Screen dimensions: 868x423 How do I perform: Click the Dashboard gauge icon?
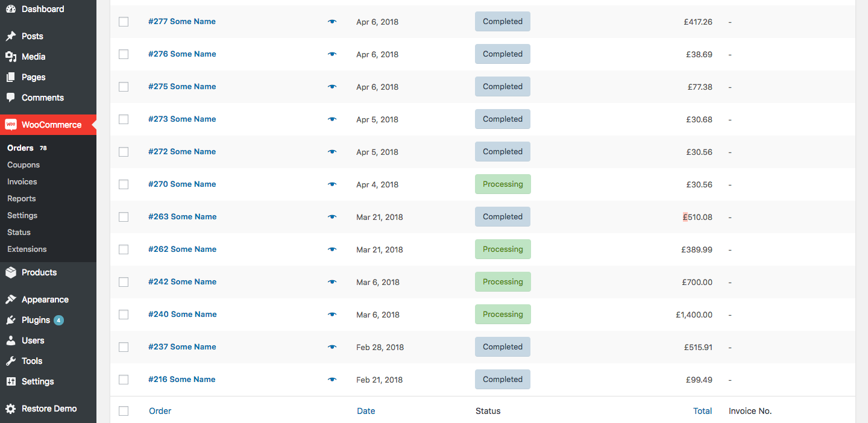11,9
